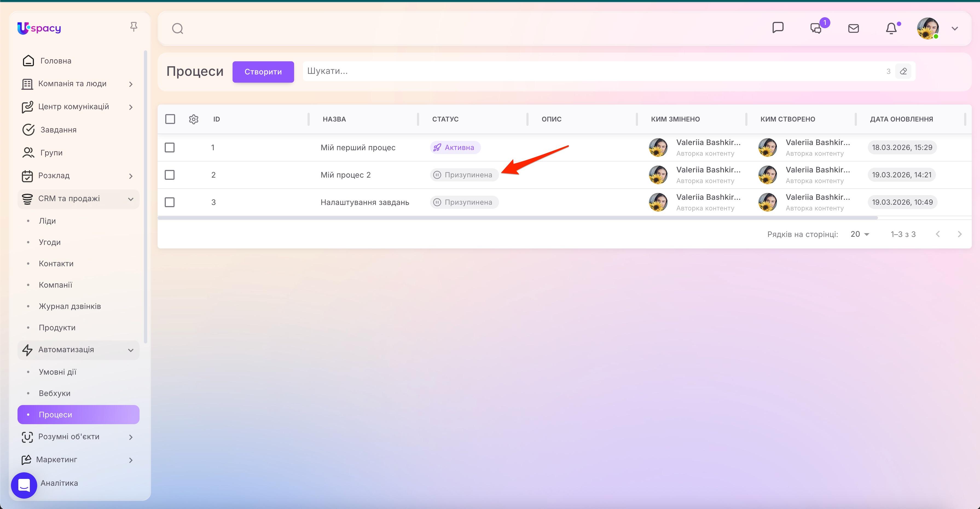Clear filters with eraser icon
The image size is (980, 509).
point(903,71)
